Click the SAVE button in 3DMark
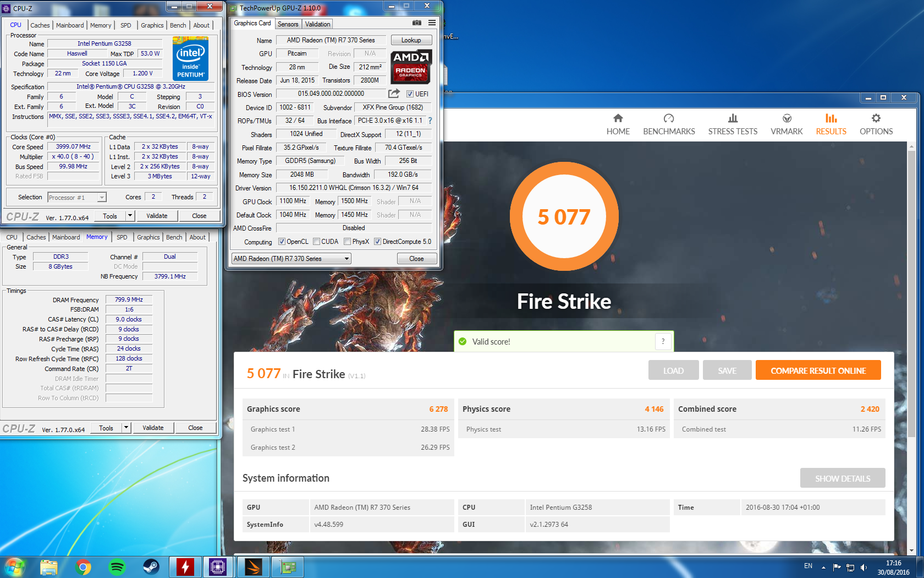Image resolution: width=924 pixels, height=578 pixels. [727, 370]
